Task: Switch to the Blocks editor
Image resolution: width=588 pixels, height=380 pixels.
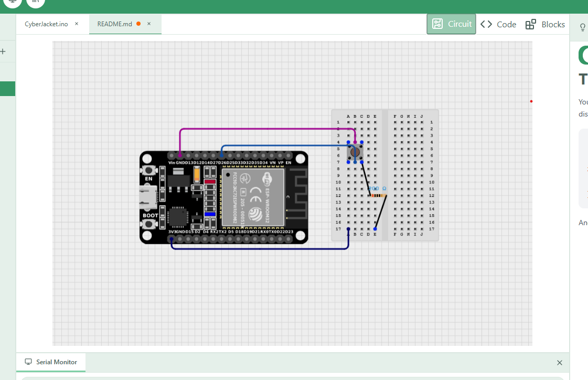Action: (545, 24)
